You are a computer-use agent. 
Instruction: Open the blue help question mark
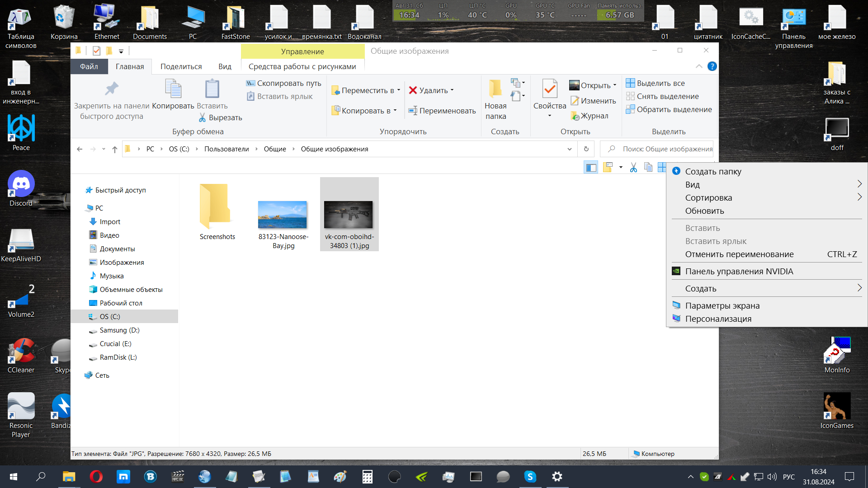pyautogui.click(x=712, y=66)
